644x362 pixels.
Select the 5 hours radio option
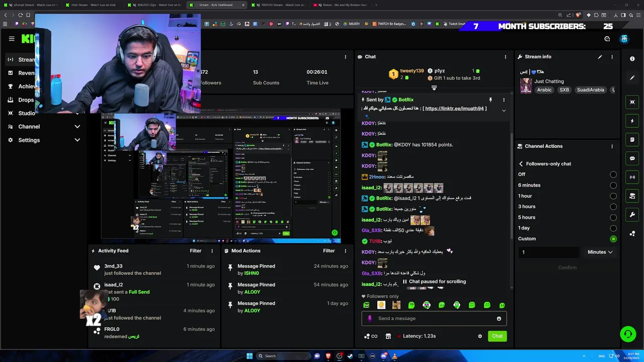[x=613, y=217]
